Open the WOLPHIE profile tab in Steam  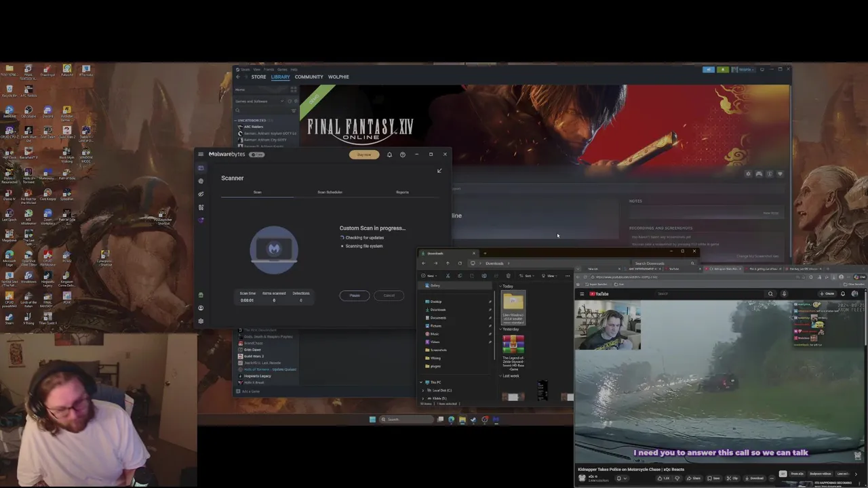tap(338, 77)
